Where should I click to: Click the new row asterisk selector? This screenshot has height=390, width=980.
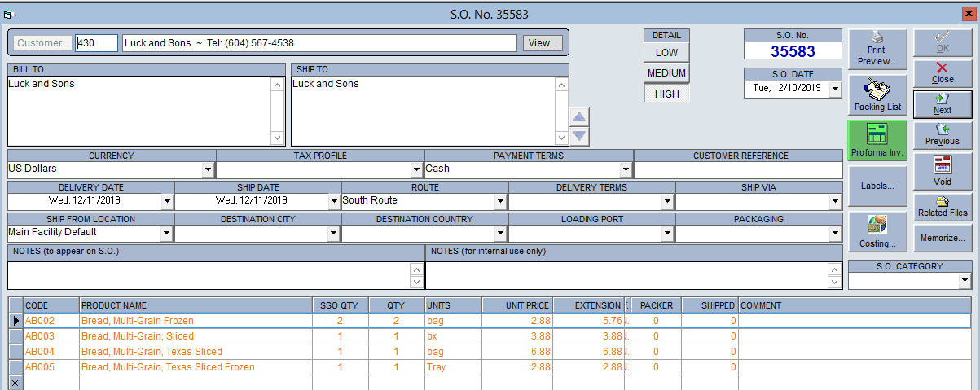pyautogui.click(x=15, y=383)
